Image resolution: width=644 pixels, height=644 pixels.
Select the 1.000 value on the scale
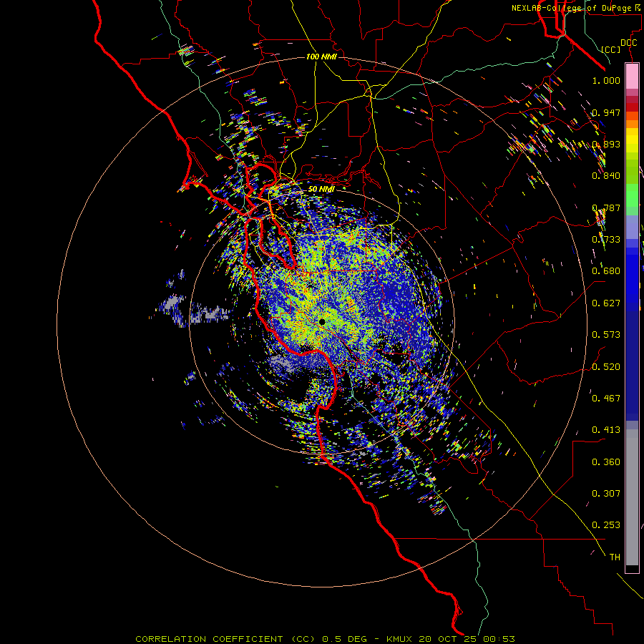pos(606,80)
